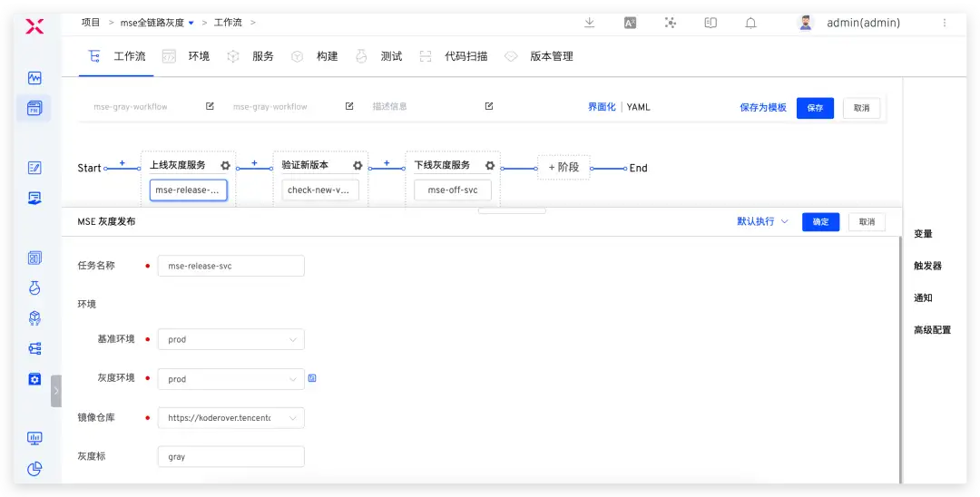Click 保存为模板 link
This screenshot has width=980, height=497.
(x=763, y=107)
